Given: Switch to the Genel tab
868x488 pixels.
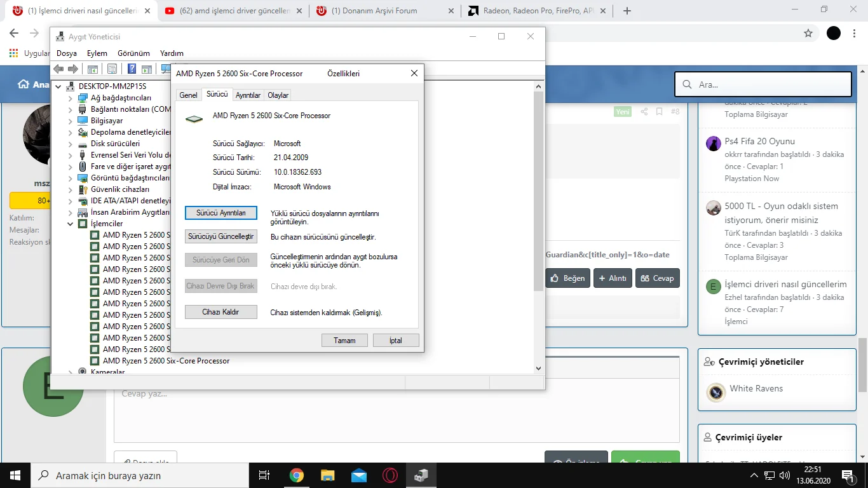Looking at the screenshot, I should (x=188, y=95).
